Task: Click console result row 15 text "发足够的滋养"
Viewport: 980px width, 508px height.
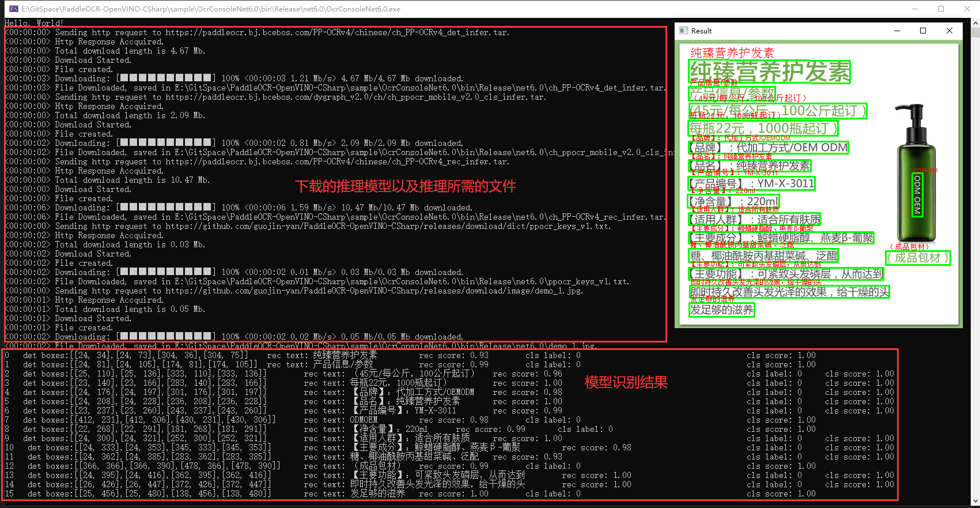Action: pyautogui.click(x=378, y=494)
